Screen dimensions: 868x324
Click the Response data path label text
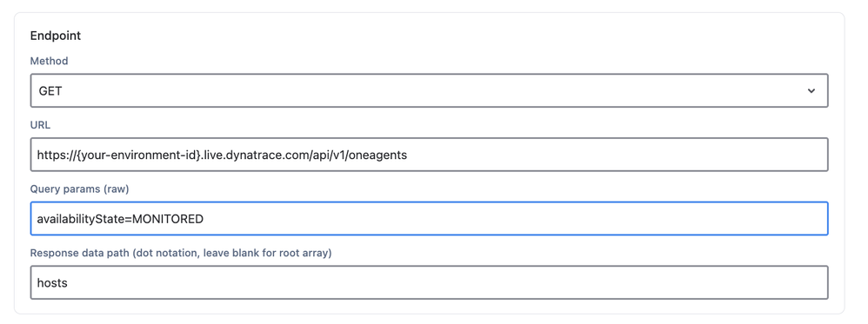click(180, 254)
